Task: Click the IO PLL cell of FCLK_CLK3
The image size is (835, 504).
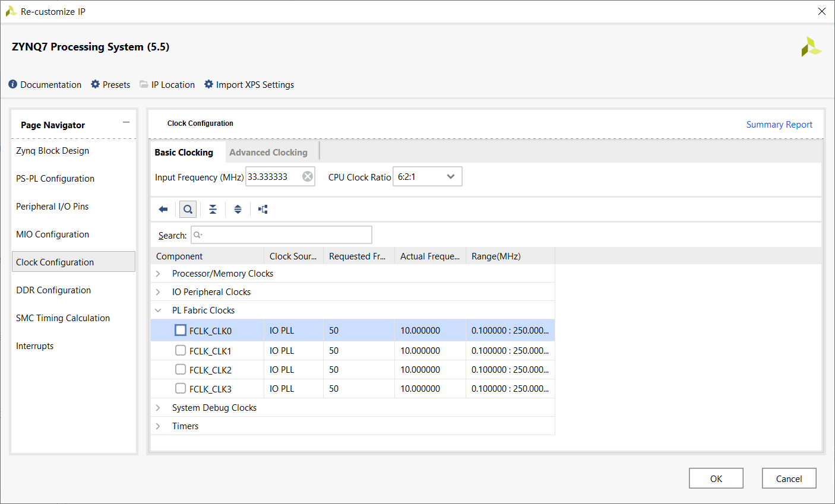Action: 293,388
